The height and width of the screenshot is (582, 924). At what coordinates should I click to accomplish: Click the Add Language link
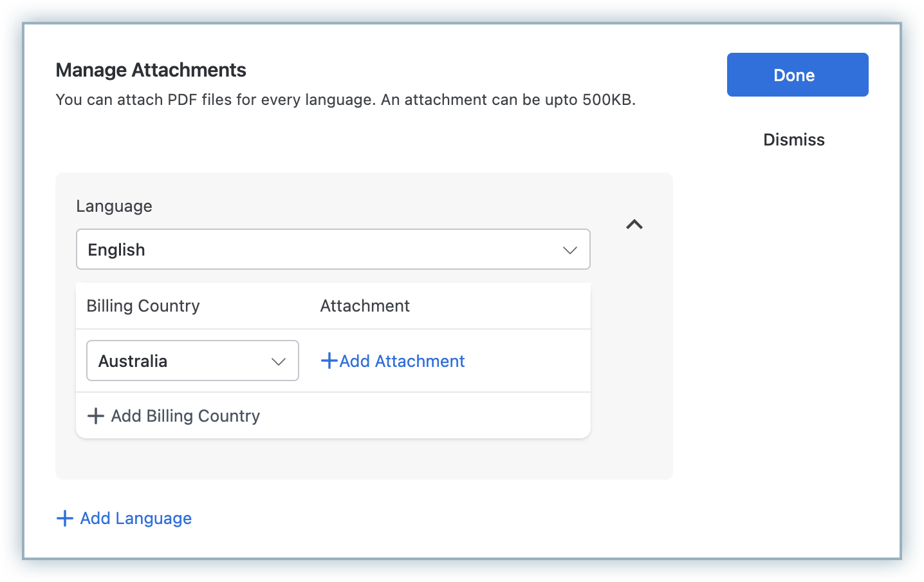(136, 518)
